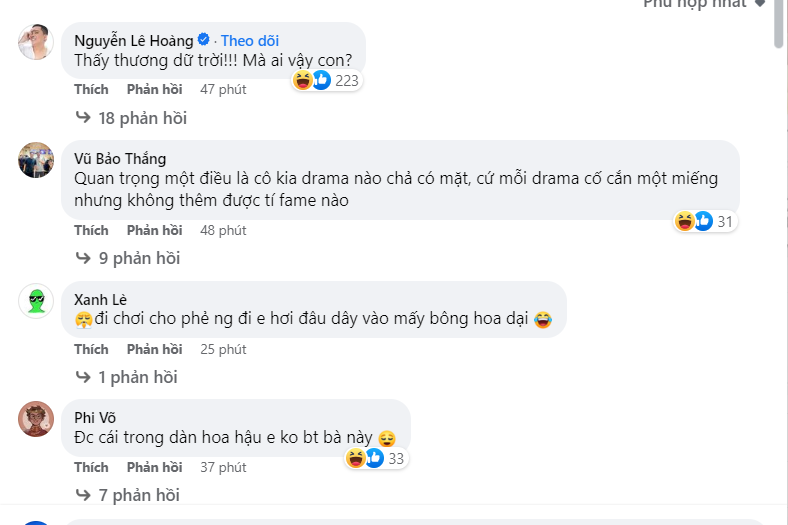This screenshot has width=788, height=525.
Task: Open the 25 phút timestamp on Xanh Lè's comment
Action: (223, 349)
